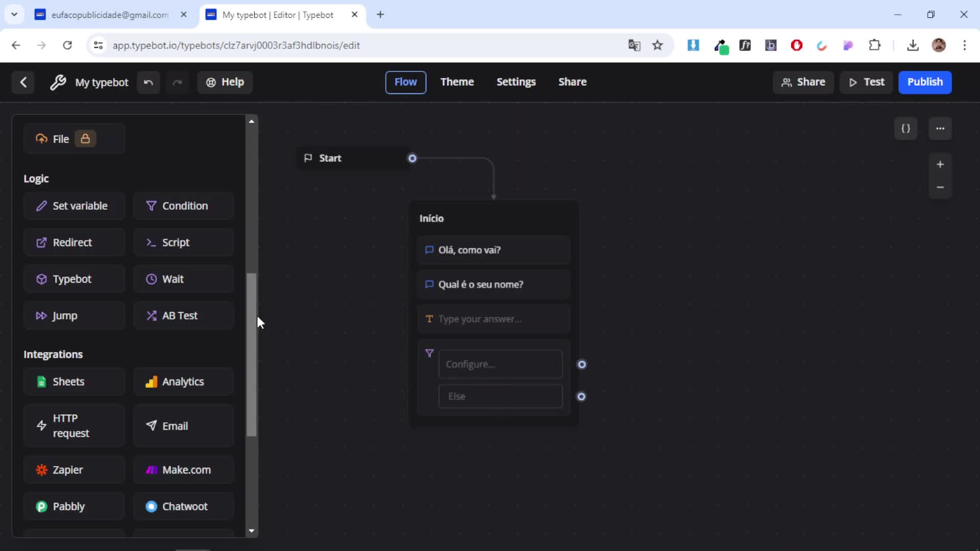Select the Condition logic block

183,206
